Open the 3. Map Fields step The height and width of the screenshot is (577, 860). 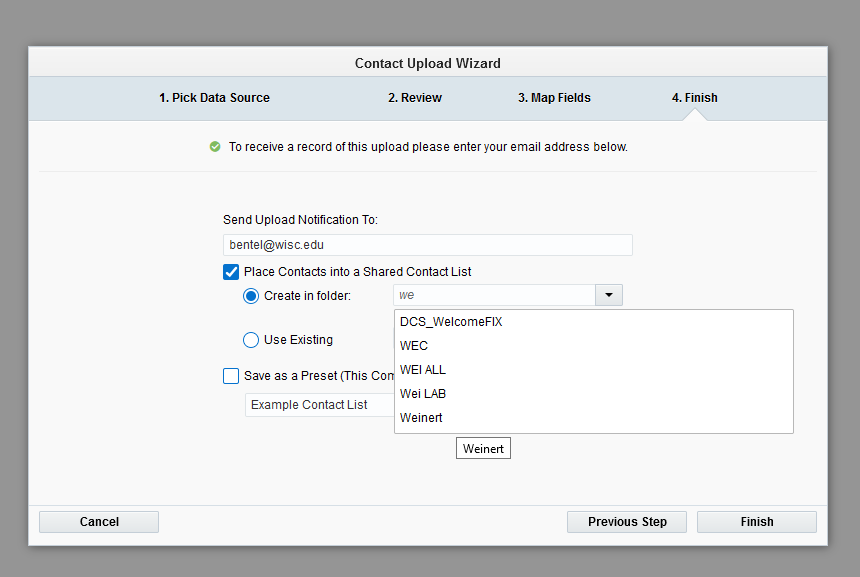[554, 98]
